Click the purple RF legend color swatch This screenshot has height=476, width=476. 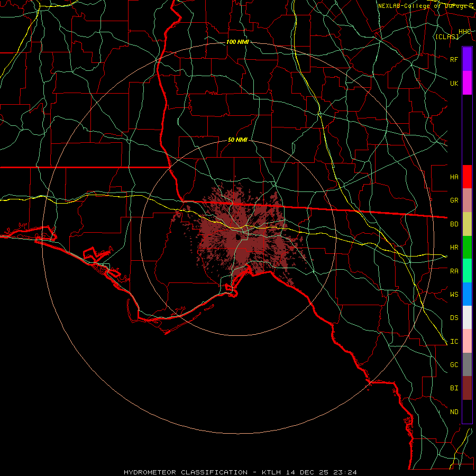click(467, 59)
